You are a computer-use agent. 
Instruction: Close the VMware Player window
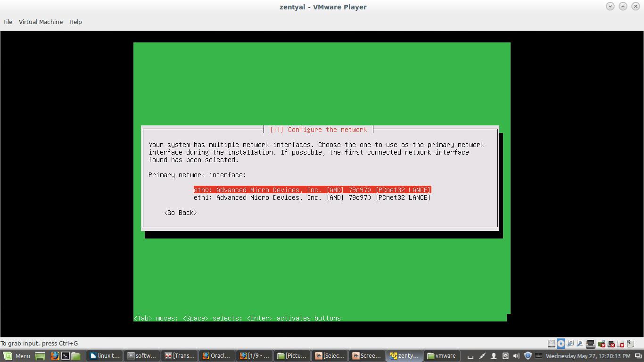click(x=636, y=6)
